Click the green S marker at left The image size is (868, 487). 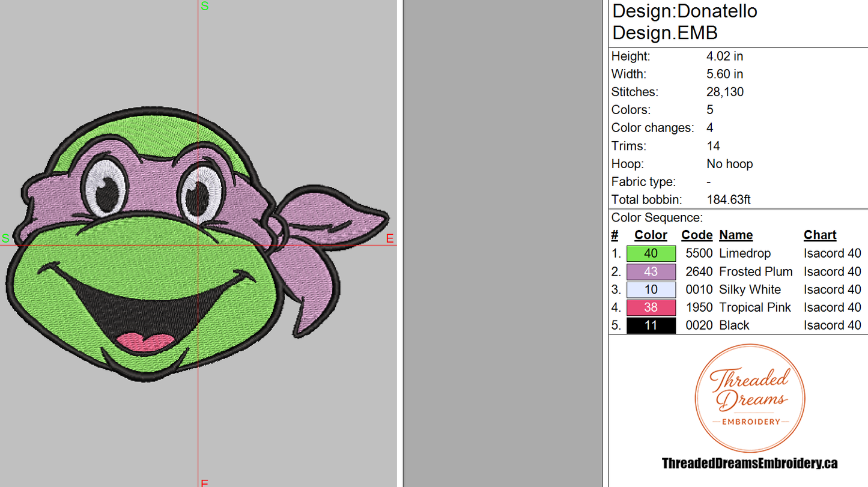[x=5, y=238]
